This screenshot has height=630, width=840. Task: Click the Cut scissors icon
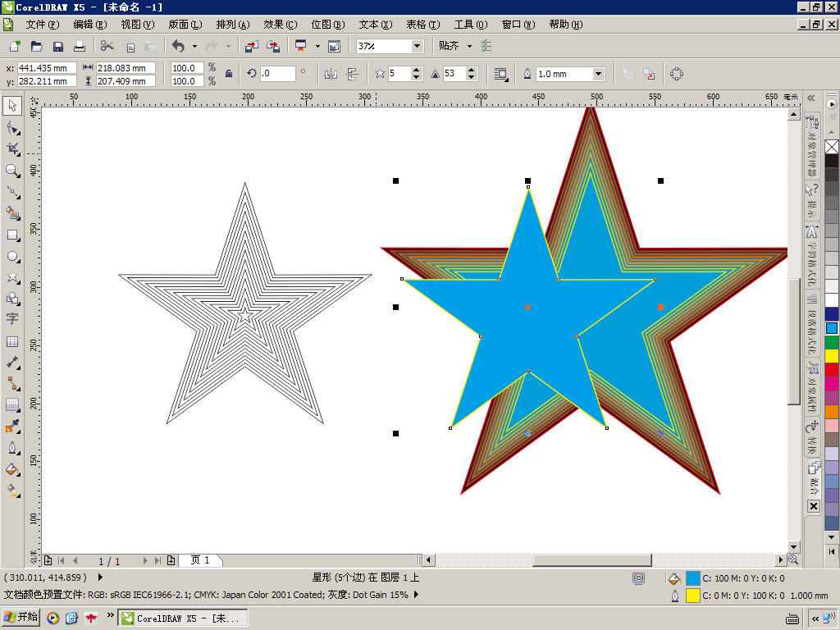click(107, 46)
